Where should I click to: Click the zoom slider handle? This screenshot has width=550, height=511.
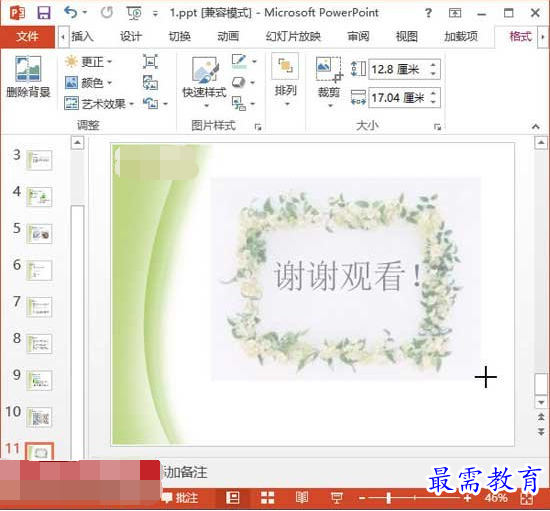click(388, 498)
